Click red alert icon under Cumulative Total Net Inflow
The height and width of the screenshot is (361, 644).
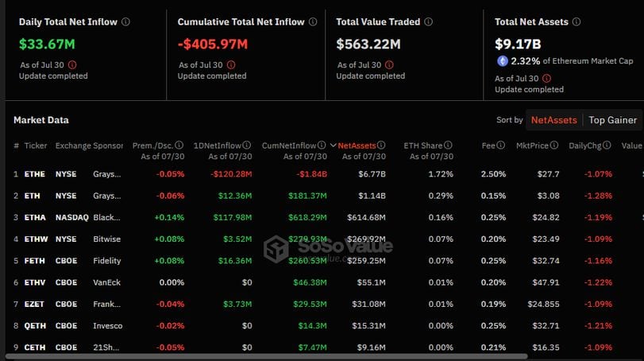[231, 65]
